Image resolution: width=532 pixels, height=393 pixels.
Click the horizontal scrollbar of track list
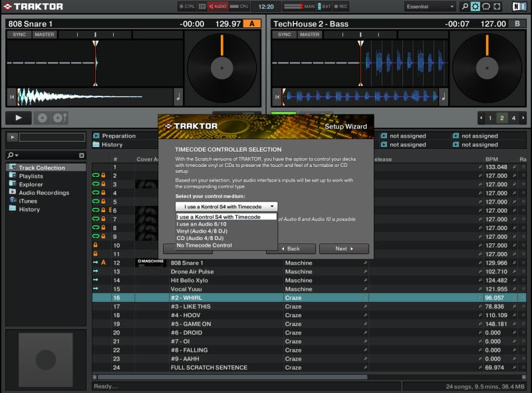pyautogui.click(x=232, y=377)
